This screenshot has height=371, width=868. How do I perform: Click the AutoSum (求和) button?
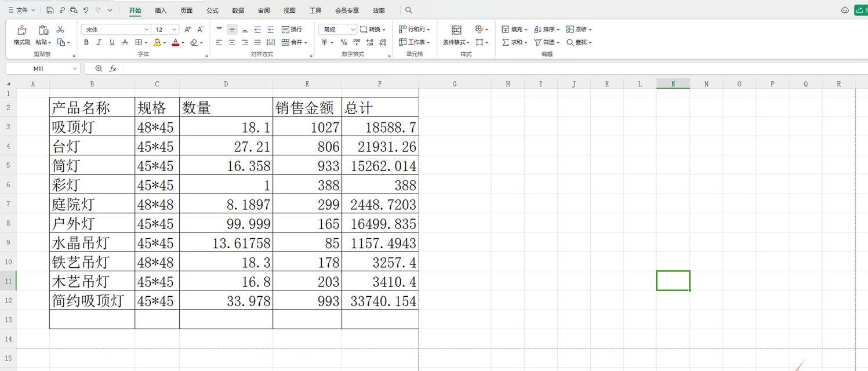(x=515, y=42)
